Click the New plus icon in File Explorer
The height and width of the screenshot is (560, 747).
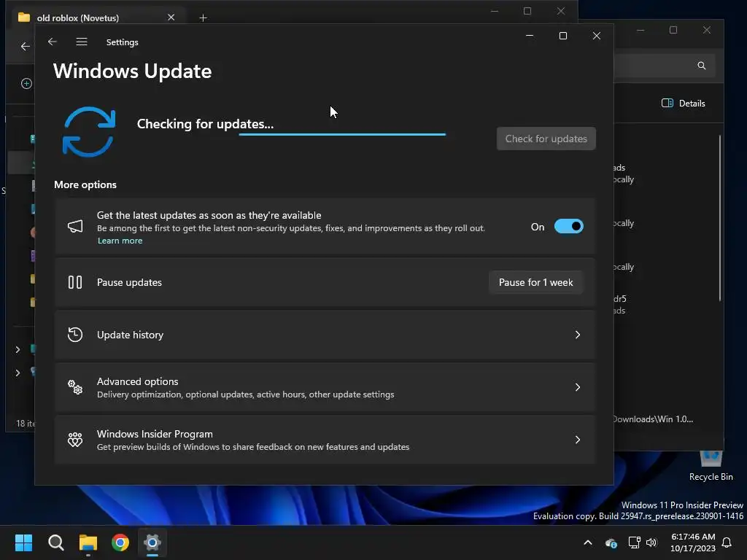(26, 84)
